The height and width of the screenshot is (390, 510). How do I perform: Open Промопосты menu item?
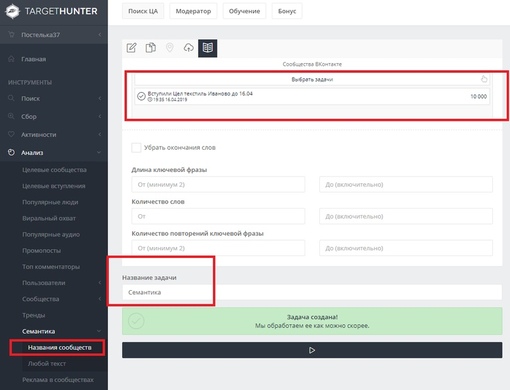[x=41, y=250]
